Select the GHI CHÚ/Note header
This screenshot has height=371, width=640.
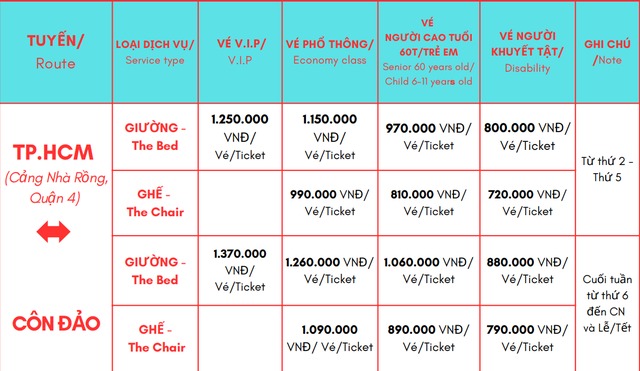coord(607,52)
